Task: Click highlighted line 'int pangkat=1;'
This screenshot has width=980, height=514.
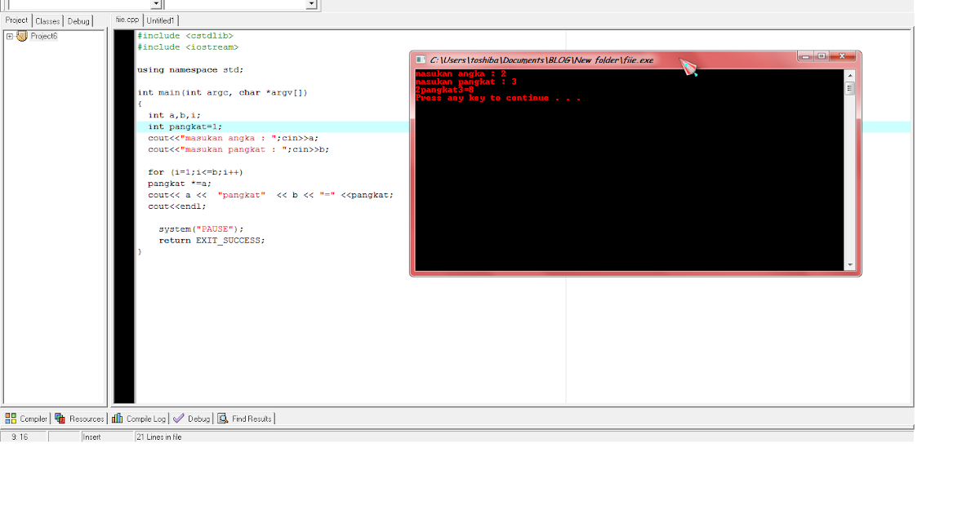Action: point(185,127)
